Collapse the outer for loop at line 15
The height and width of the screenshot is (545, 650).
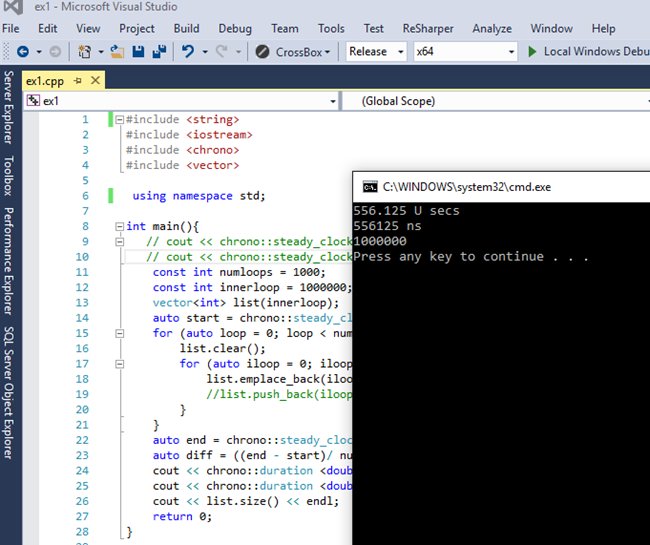pos(119,333)
